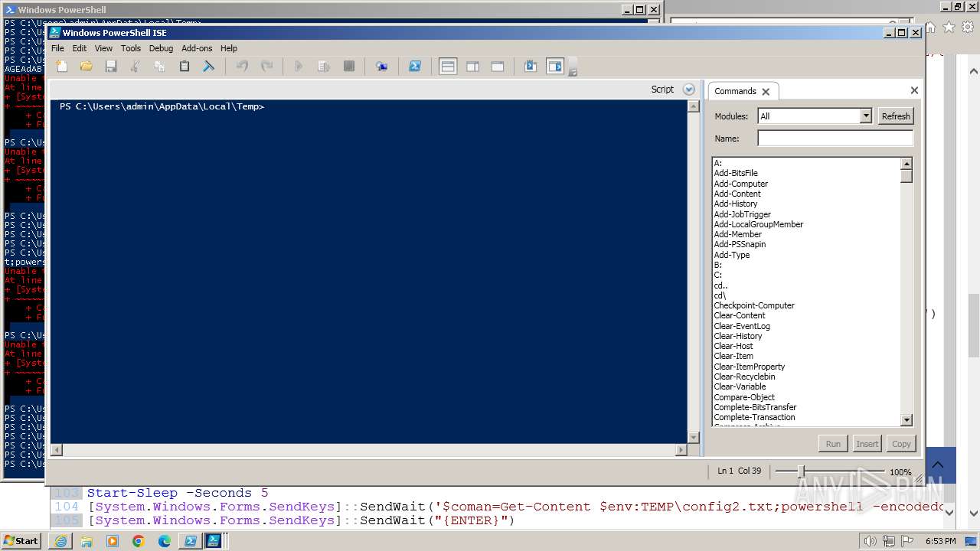Close the Commands add-on panel
This screenshot has width=980, height=551.
[x=914, y=90]
